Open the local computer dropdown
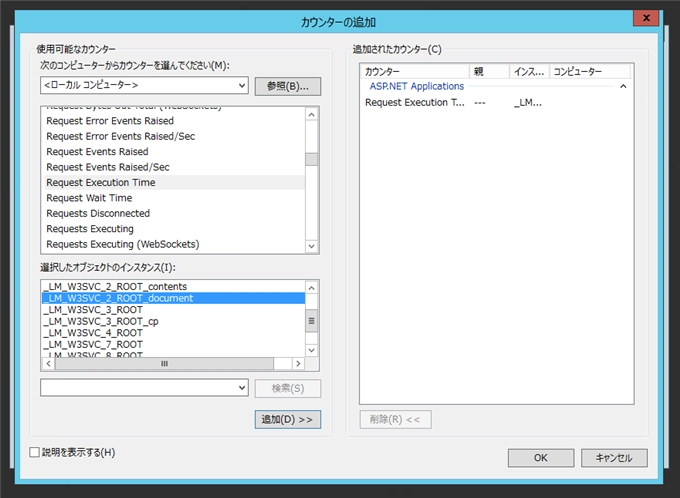The image size is (680, 498). pos(144,85)
